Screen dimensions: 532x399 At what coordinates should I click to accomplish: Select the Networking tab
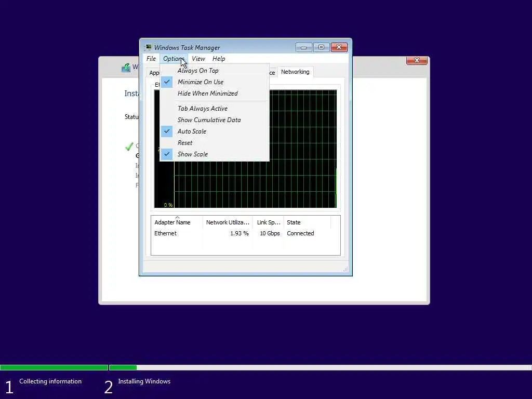pyautogui.click(x=295, y=72)
